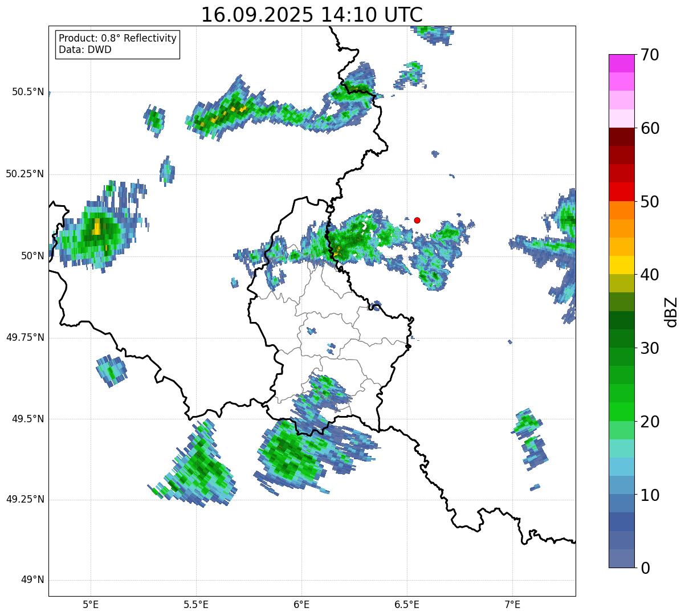Click the 49°N latitude tick label
This screenshot has height=616, width=685.
(32, 580)
